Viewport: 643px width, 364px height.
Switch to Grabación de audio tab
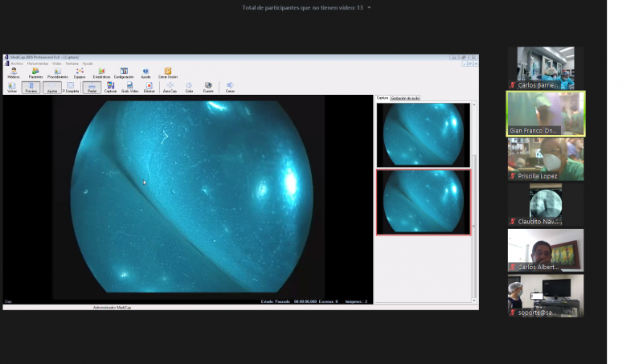(405, 98)
